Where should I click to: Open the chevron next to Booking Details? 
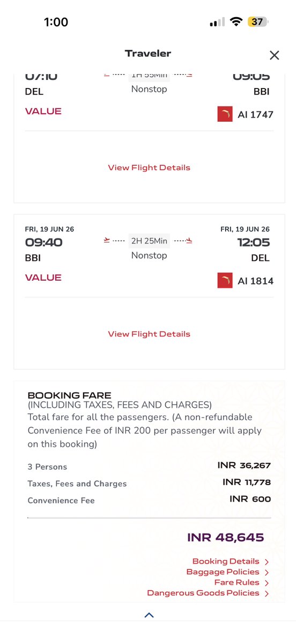coord(267,562)
